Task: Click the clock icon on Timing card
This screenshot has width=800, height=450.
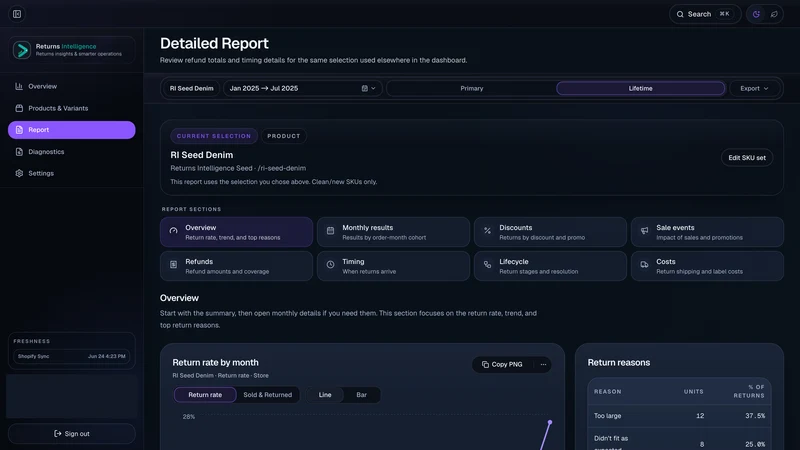Action: [331, 265]
